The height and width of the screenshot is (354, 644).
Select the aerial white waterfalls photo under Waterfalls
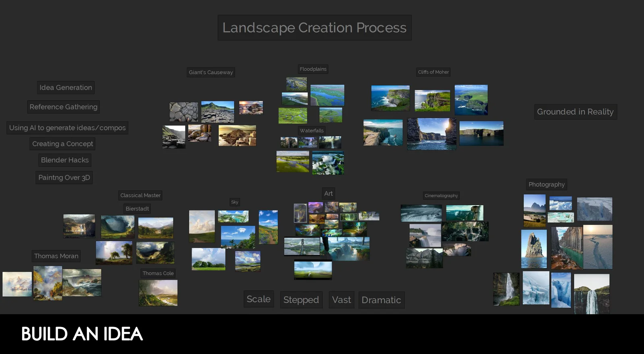pos(328,163)
